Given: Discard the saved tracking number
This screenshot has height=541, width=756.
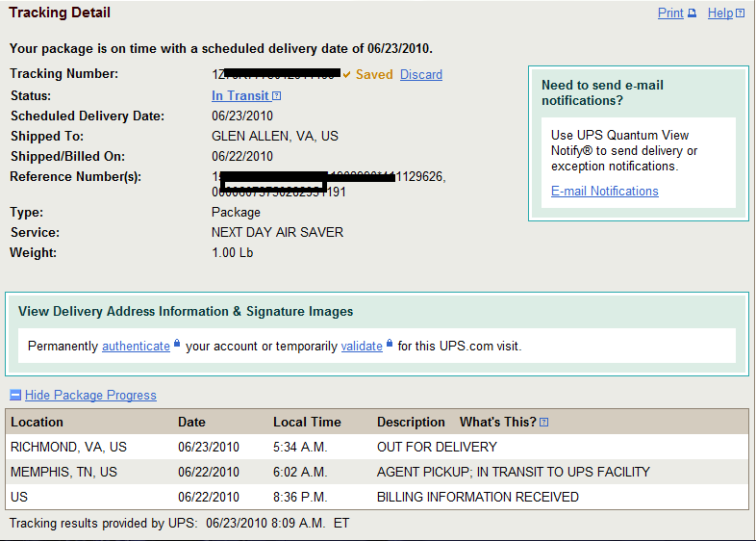Looking at the screenshot, I should coord(421,74).
